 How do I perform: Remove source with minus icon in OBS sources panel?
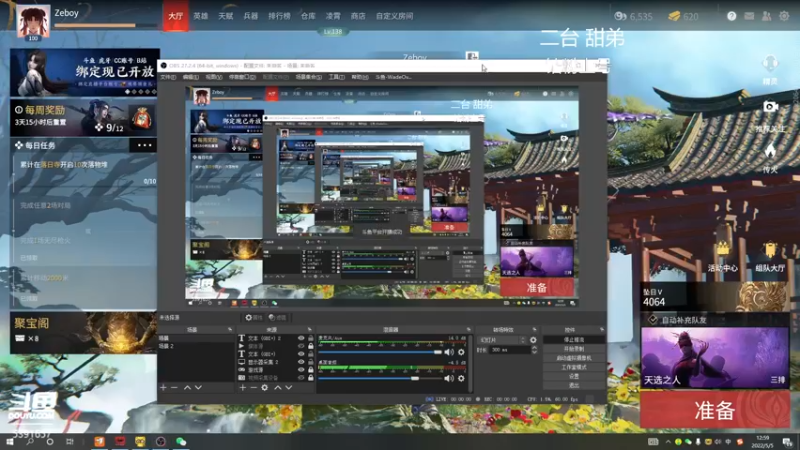[253, 388]
